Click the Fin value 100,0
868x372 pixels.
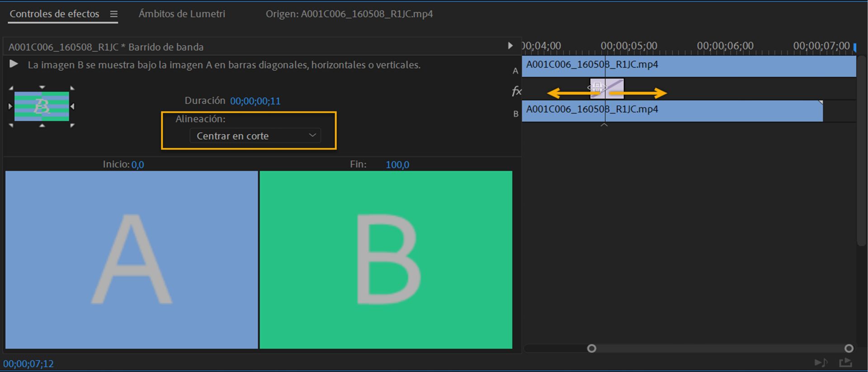click(x=397, y=165)
